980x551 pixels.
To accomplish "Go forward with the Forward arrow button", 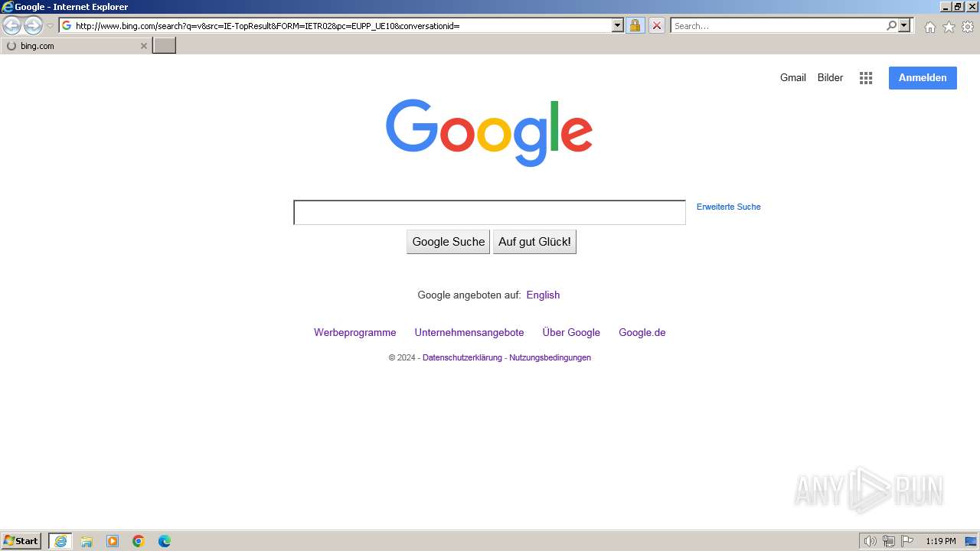I will coord(33,25).
